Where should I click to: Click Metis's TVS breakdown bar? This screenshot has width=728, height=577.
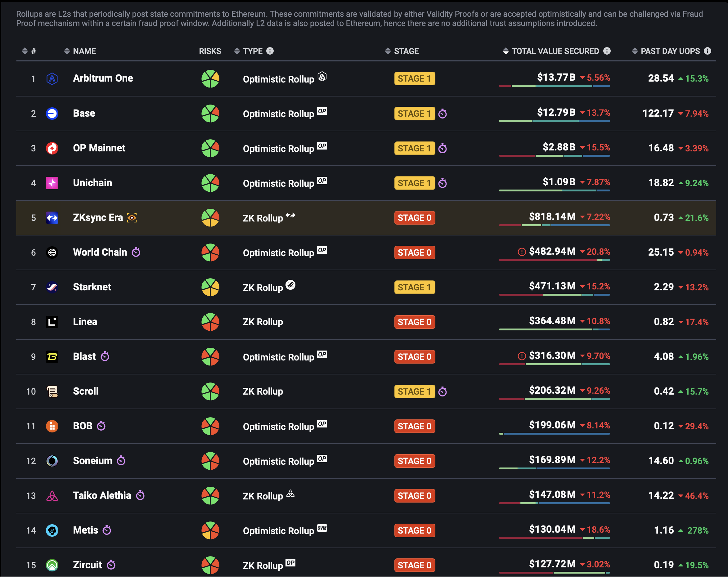555,538
